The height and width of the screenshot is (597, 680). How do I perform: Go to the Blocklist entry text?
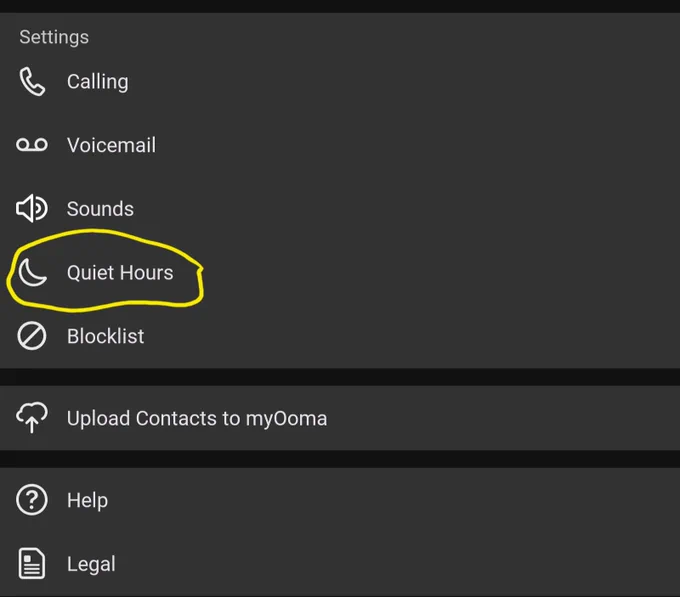point(105,336)
